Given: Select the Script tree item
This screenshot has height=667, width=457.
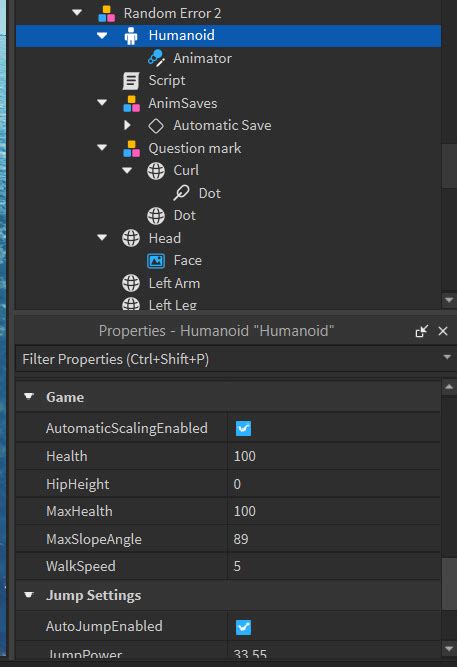Looking at the screenshot, I should 167,80.
